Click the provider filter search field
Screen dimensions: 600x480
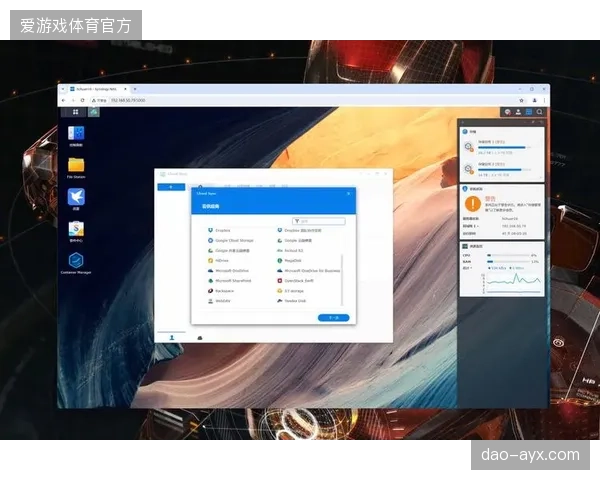click(319, 221)
